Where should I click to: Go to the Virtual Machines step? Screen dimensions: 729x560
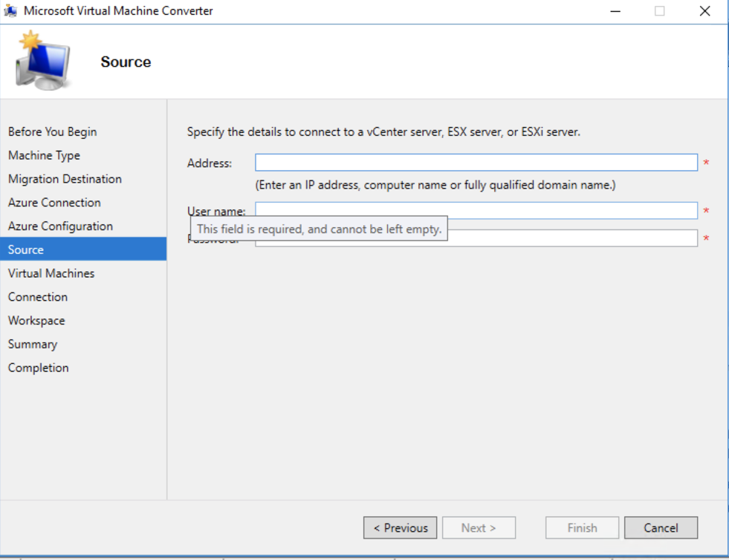pyautogui.click(x=51, y=273)
